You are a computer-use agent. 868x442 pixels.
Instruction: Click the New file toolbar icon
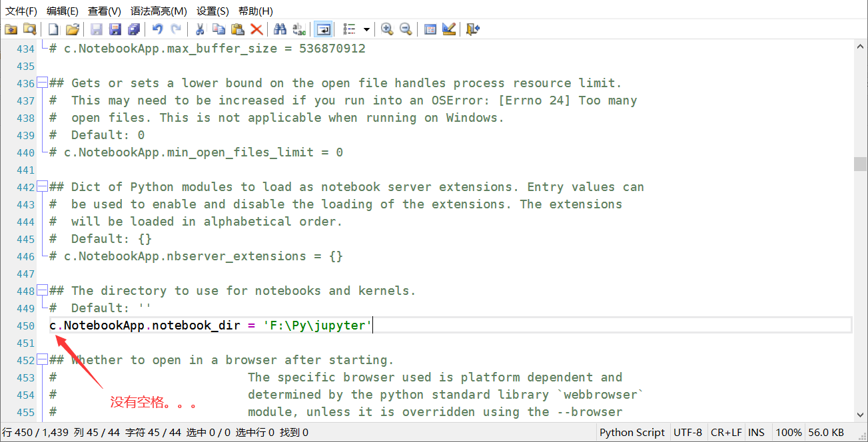53,29
